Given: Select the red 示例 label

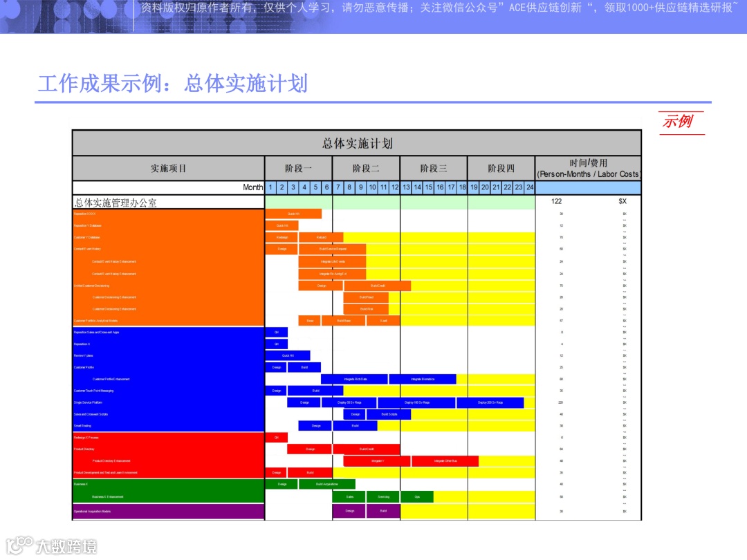Looking at the screenshot, I should pos(677,121).
